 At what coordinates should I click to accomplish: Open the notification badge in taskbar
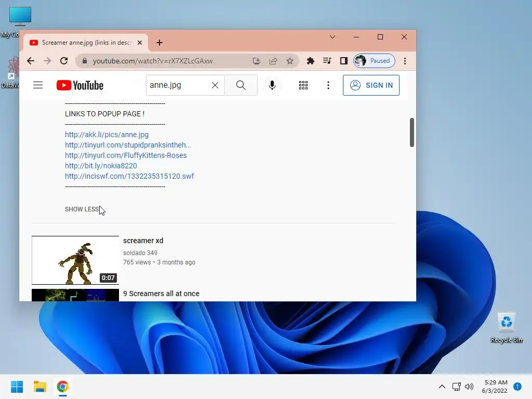click(517, 387)
